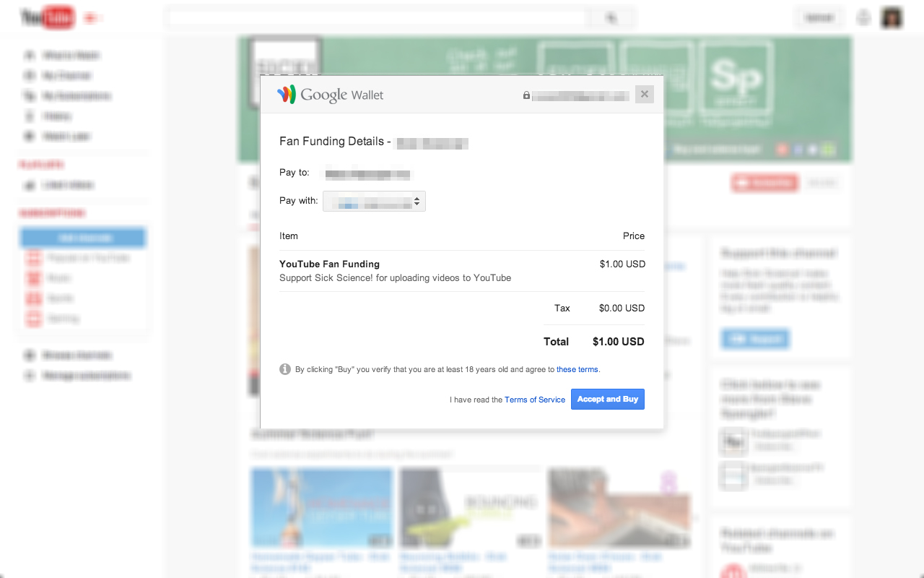Click the "Item" column header

click(289, 236)
